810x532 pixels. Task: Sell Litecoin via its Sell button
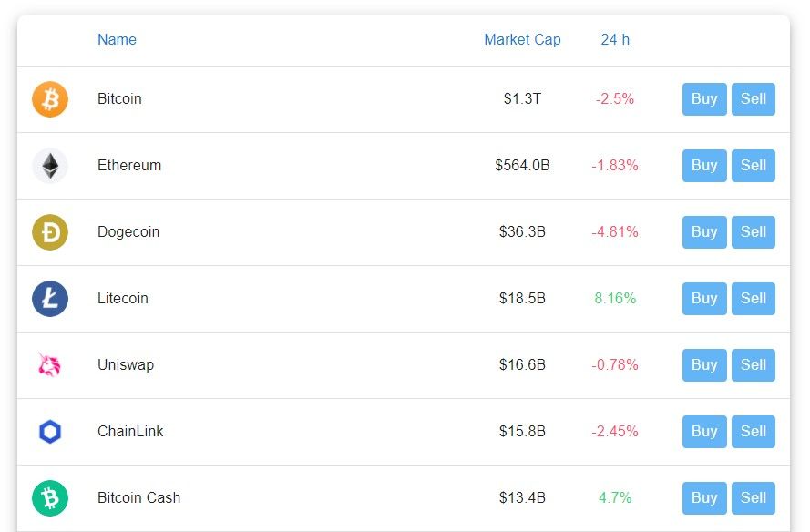[x=754, y=299]
